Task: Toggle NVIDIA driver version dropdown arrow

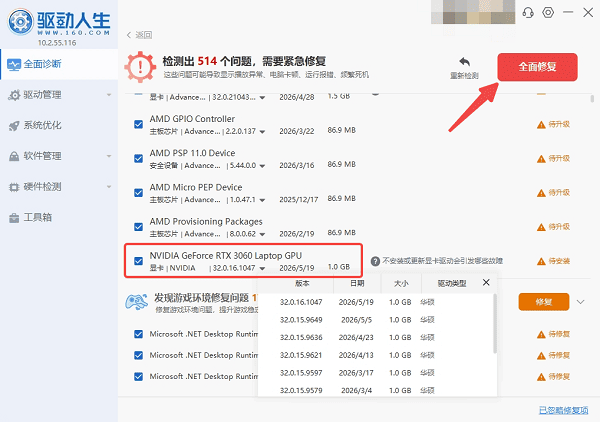Action: tap(262, 268)
